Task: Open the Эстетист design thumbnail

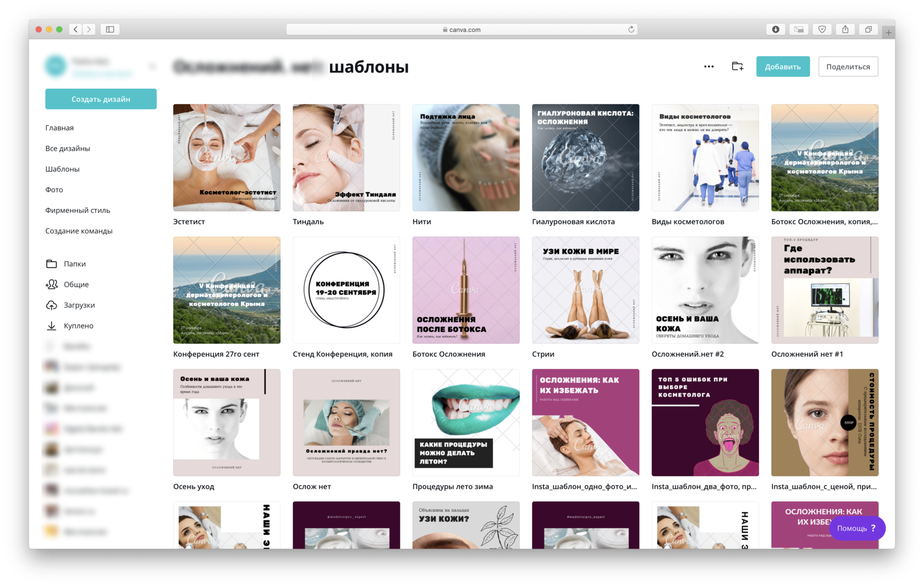Action: (x=227, y=158)
